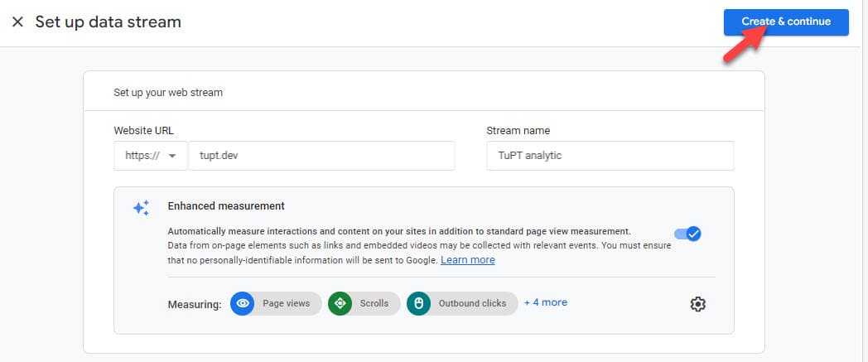Click the Outbound clicks mouse icon
This screenshot has height=362, width=868.
point(419,303)
